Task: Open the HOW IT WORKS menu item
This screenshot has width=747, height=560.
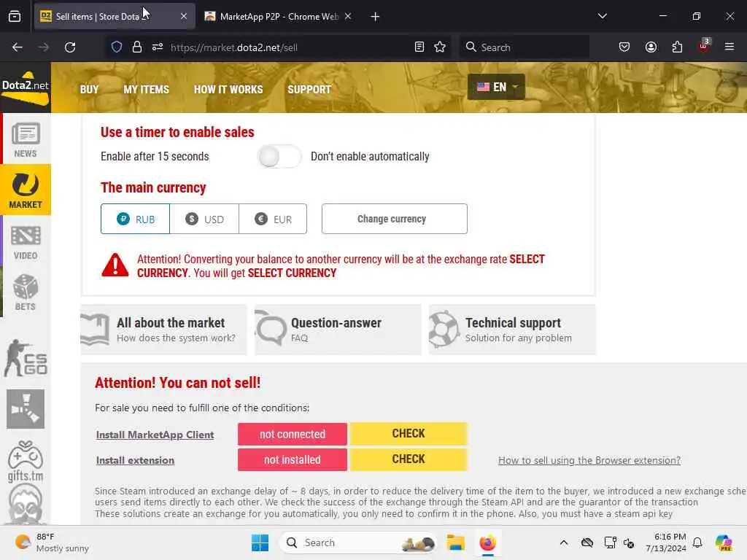Action: pos(228,90)
